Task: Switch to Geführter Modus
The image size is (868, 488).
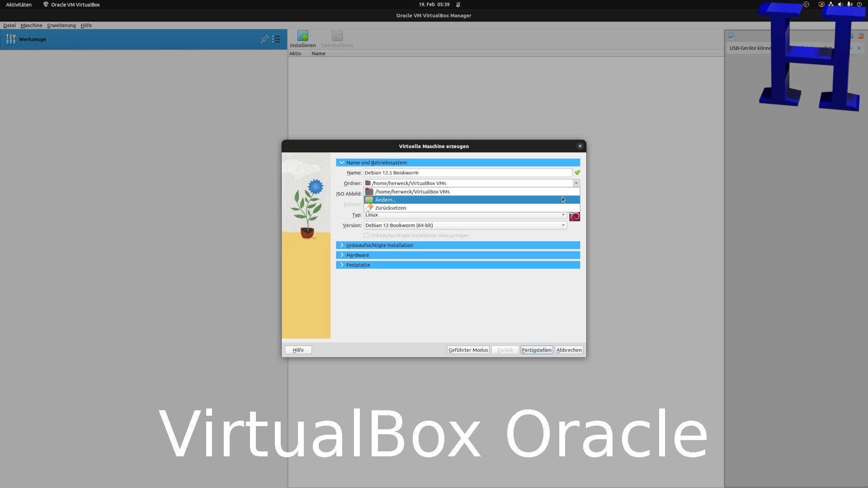Action: [x=468, y=350]
